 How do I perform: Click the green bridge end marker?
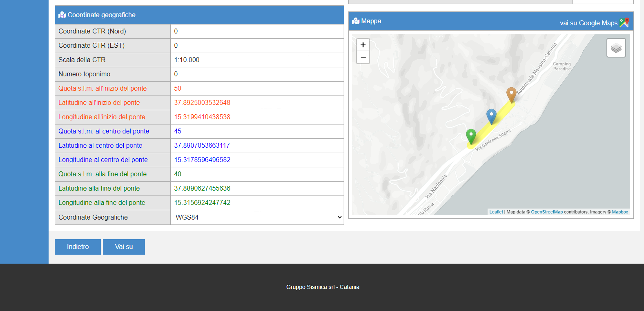click(471, 136)
